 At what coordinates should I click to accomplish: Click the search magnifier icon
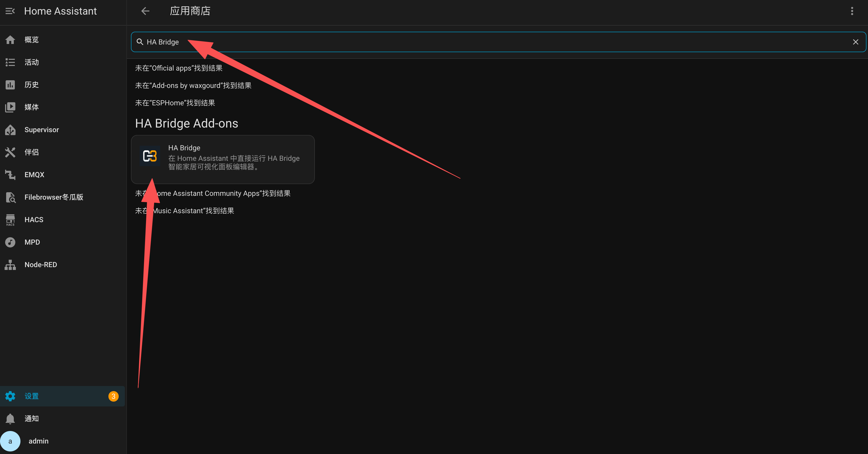click(140, 42)
